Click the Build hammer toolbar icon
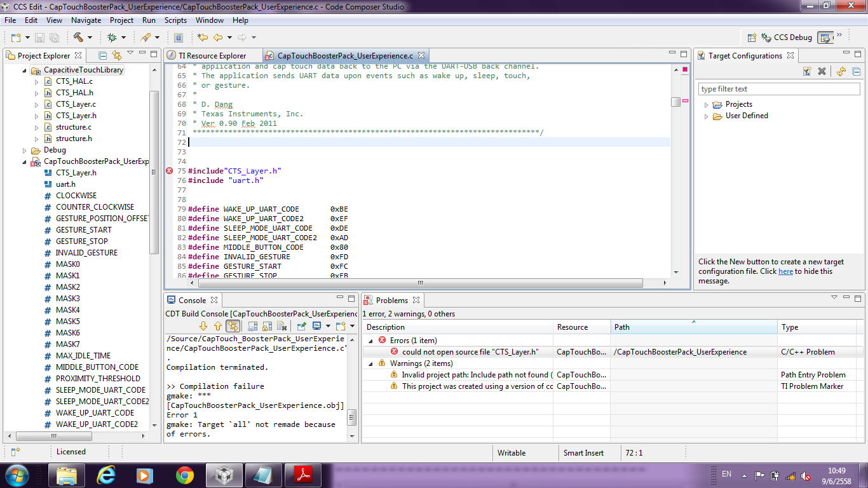Viewport: 868px width, 488px height. click(x=79, y=37)
